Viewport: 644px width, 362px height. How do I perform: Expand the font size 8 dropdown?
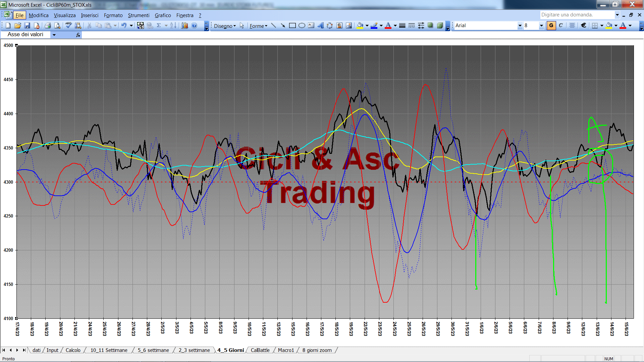pyautogui.click(x=541, y=25)
